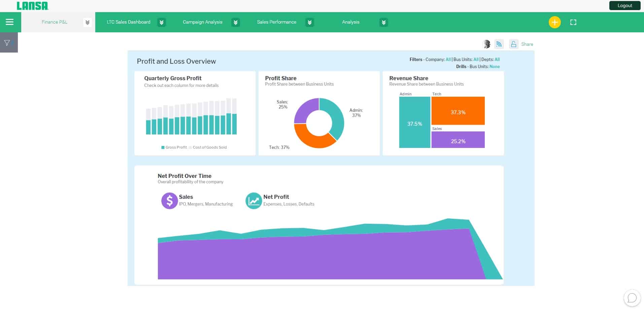This screenshot has height=309, width=644.
Task: Toggle the Gross Profit legend entry
Action: [173, 147]
